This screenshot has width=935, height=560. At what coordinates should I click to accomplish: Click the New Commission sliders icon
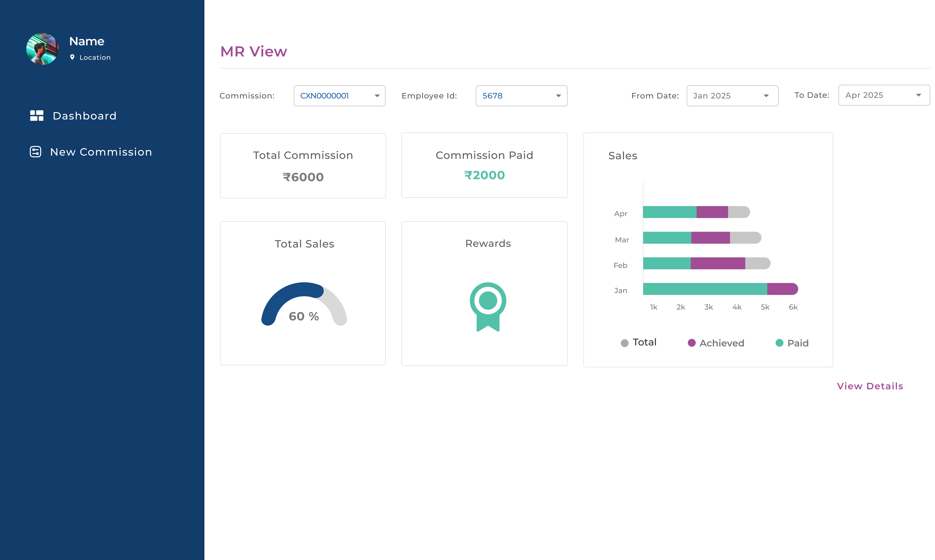pyautogui.click(x=35, y=152)
